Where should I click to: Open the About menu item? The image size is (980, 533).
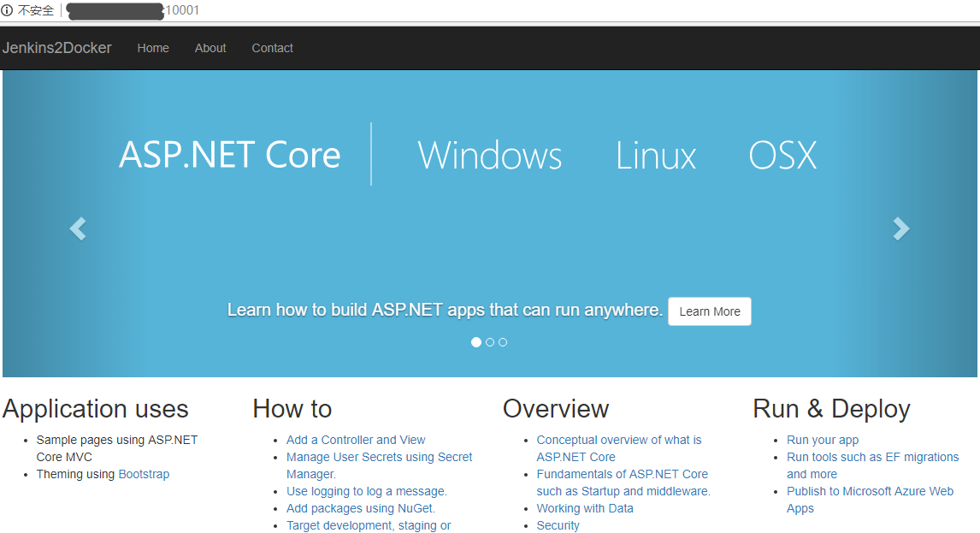[210, 48]
